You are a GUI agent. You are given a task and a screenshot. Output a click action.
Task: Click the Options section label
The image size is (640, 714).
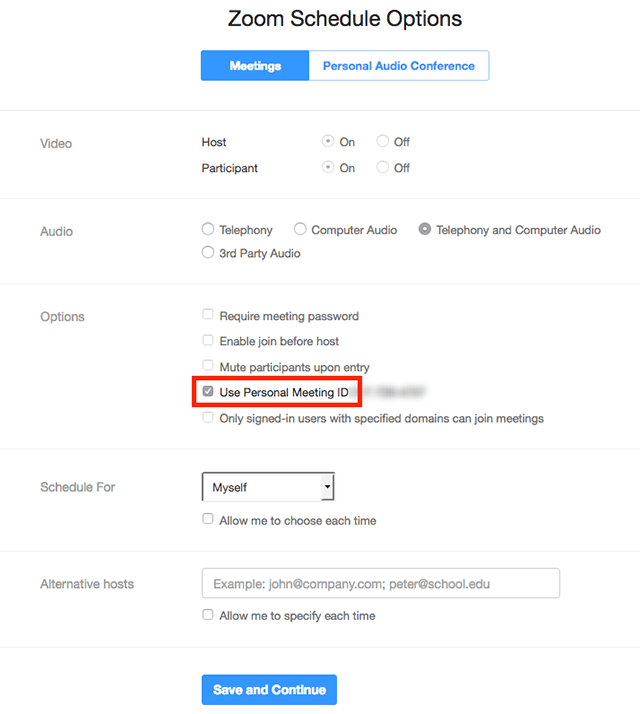coord(62,316)
